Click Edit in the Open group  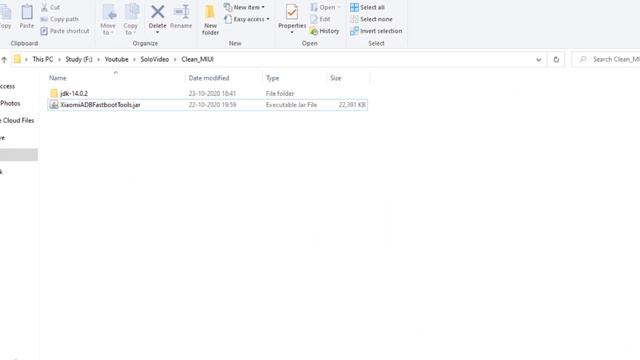pyautogui.click(x=320, y=19)
